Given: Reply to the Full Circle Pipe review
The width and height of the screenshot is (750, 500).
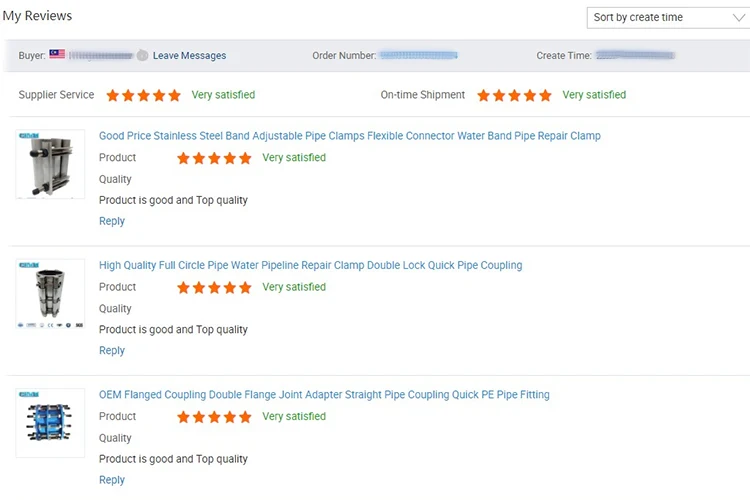Looking at the screenshot, I should (112, 351).
